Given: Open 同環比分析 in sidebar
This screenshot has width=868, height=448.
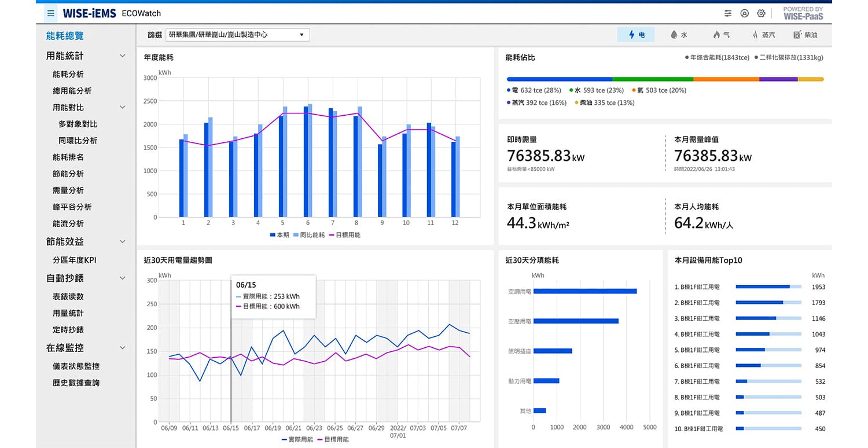Looking at the screenshot, I should [78, 141].
